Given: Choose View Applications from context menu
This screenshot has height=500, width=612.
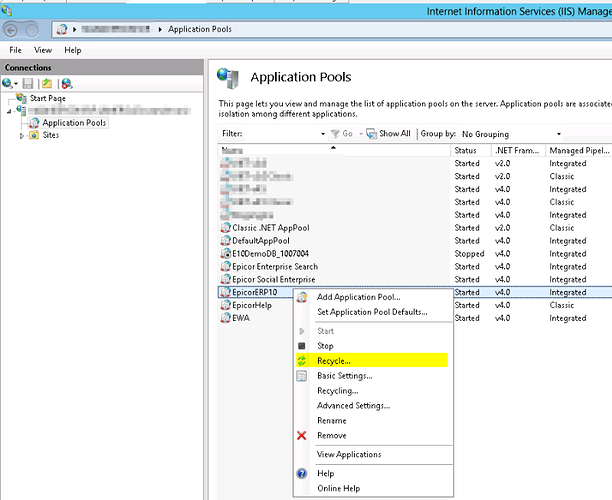Looking at the screenshot, I should [x=349, y=454].
